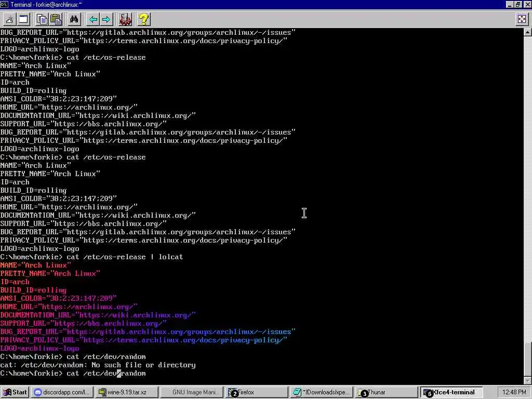This screenshot has width=532, height=399.
Task: Toggle fullscreen icon at toolbar right
Action: click(522, 19)
